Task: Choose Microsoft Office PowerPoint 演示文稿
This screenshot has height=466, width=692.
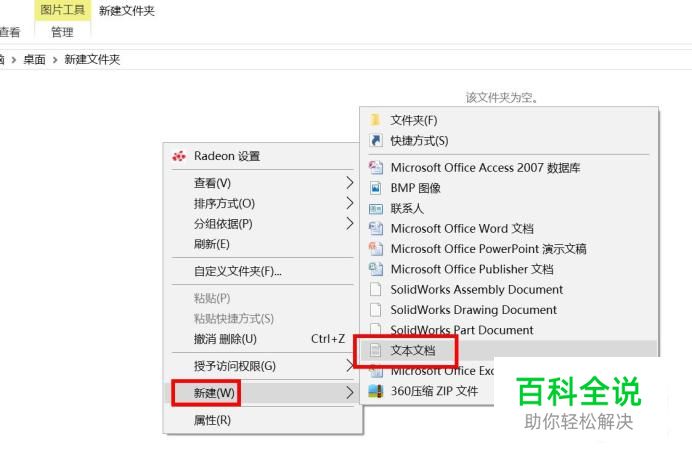Action: pos(509,249)
